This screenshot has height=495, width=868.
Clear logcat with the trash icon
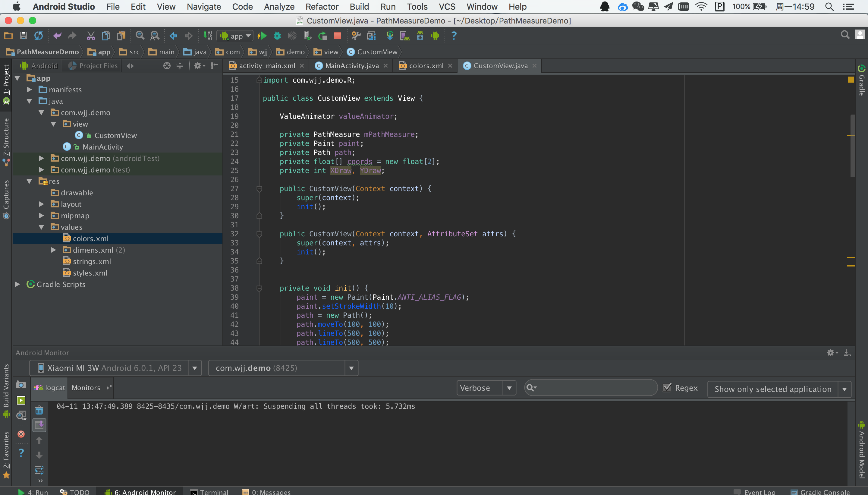click(39, 410)
